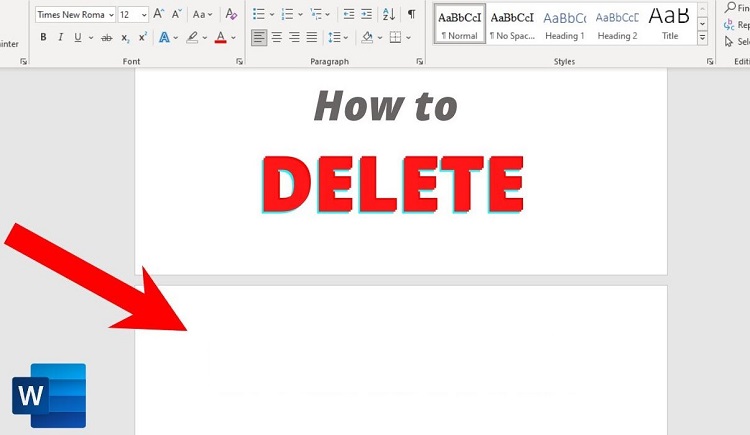Open the Font Color dropdown arrow
Screen dimensions: 750x435
233,37
